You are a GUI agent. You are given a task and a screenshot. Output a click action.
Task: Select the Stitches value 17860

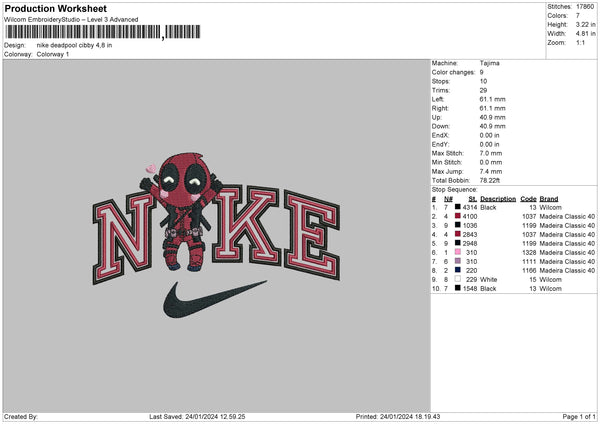point(585,7)
